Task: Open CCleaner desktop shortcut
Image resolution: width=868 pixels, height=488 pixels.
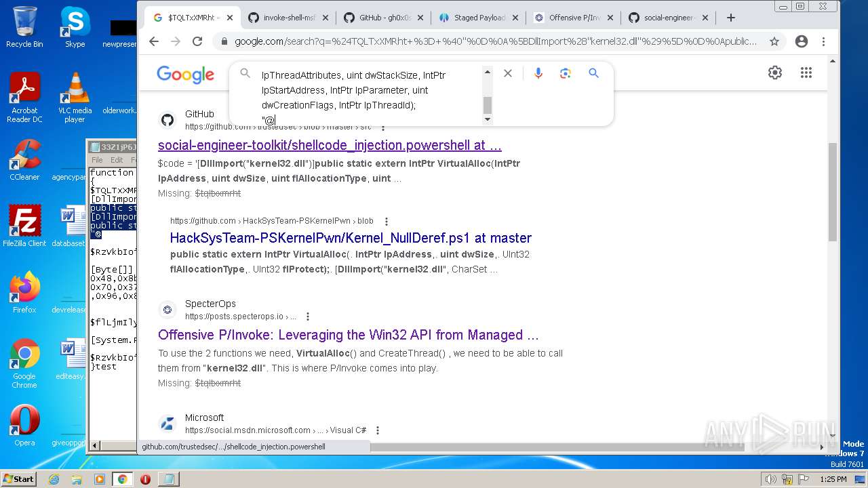Action: (24, 160)
